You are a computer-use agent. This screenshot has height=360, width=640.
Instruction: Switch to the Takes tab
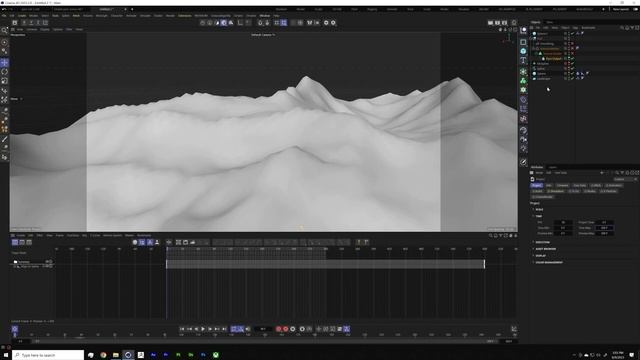click(x=550, y=22)
